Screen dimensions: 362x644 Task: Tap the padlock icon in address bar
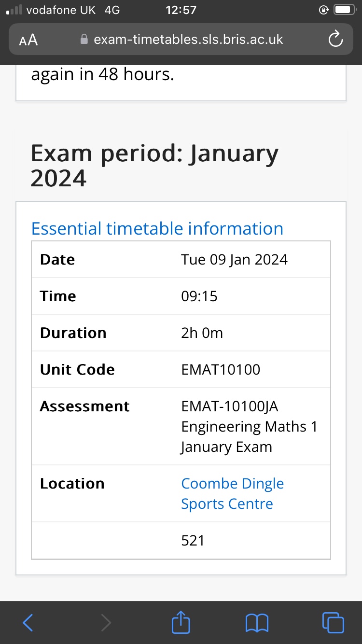coord(84,39)
